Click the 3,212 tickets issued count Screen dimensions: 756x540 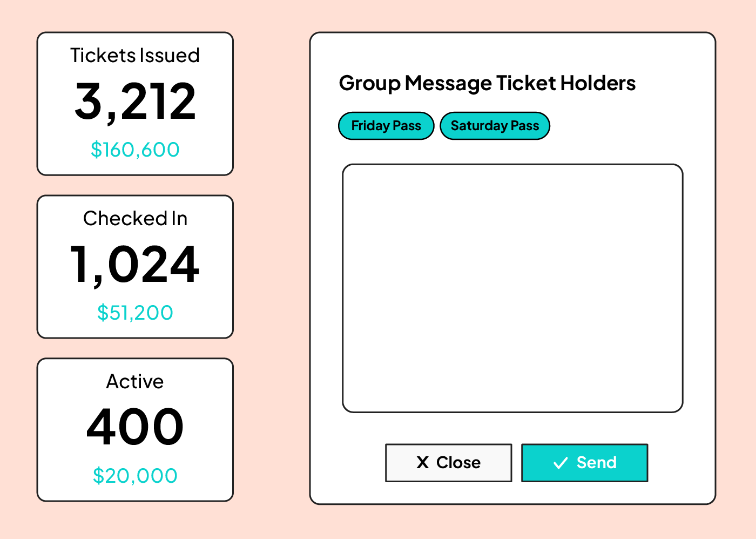[x=135, y=102]
